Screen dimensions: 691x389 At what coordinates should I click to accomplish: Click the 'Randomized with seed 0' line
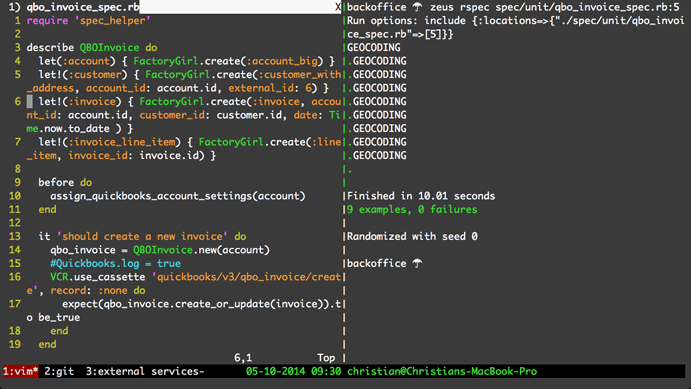pyautogui.click(x=412, y=237)
